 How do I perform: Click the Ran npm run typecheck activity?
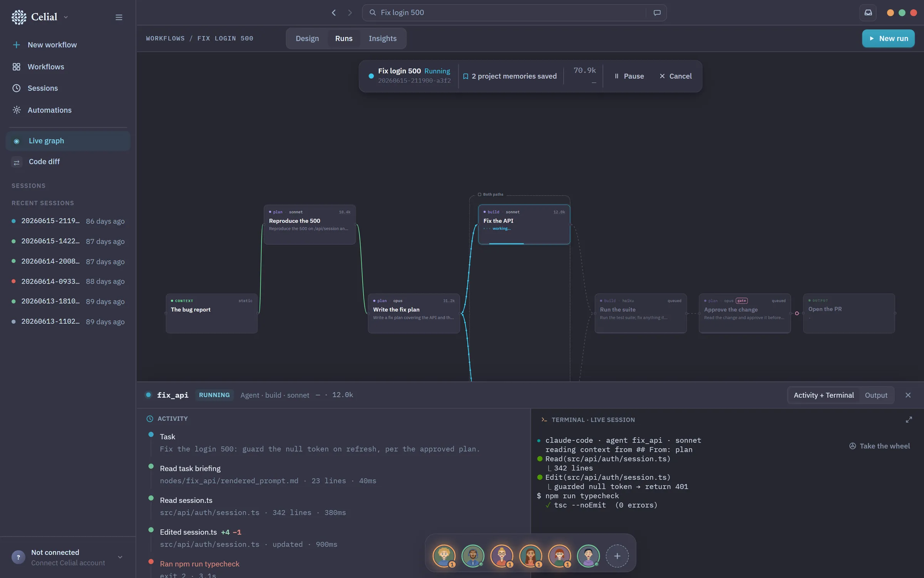[x=199, y=564]
